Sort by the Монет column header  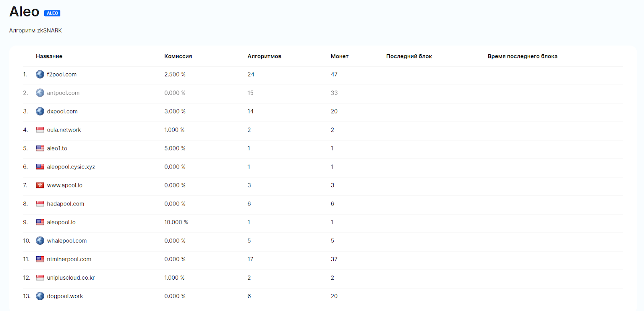tap(340, 56)
